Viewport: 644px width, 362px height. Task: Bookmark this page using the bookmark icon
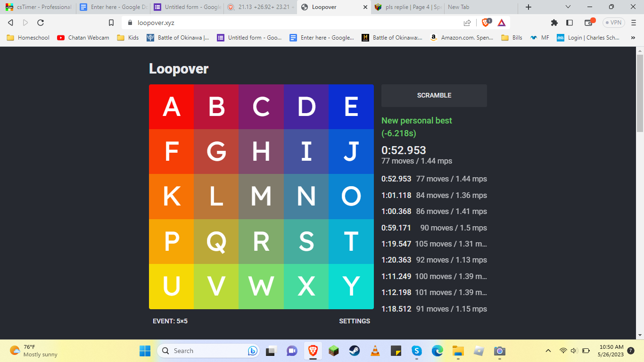(x=111, y=22)
